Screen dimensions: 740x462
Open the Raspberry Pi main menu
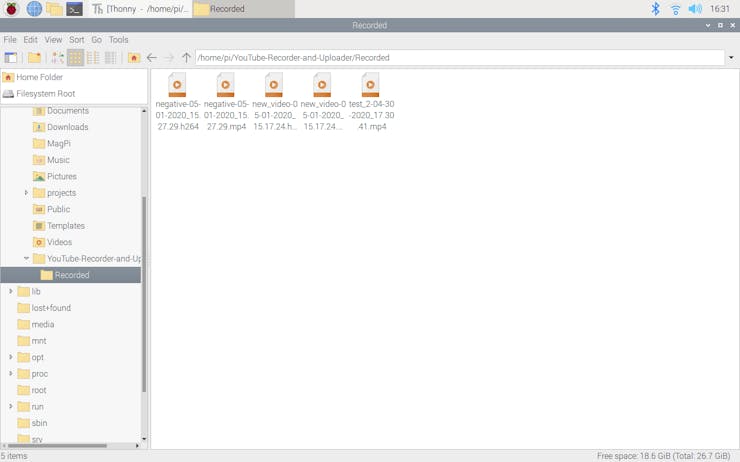point(11,8)
